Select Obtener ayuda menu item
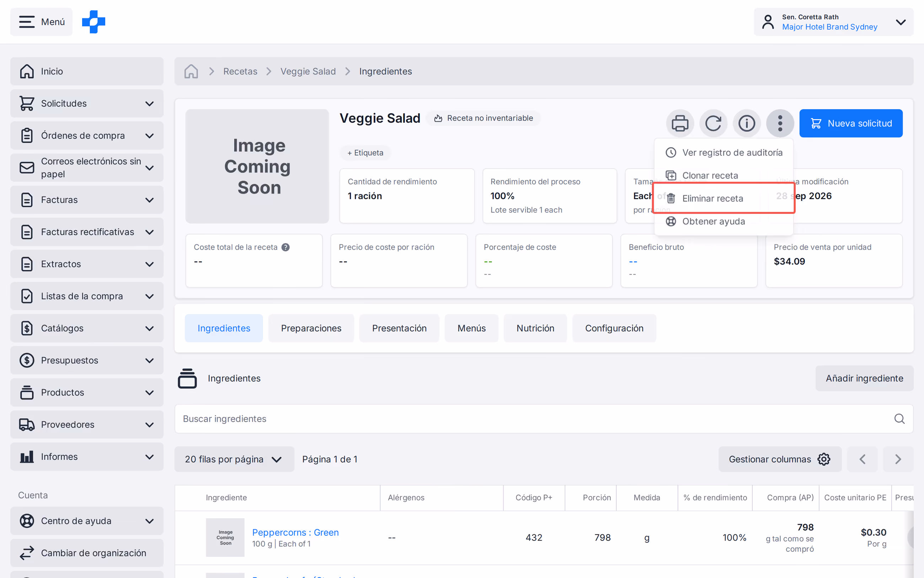The height and width of the screenshot is (578, 924). 724,221
